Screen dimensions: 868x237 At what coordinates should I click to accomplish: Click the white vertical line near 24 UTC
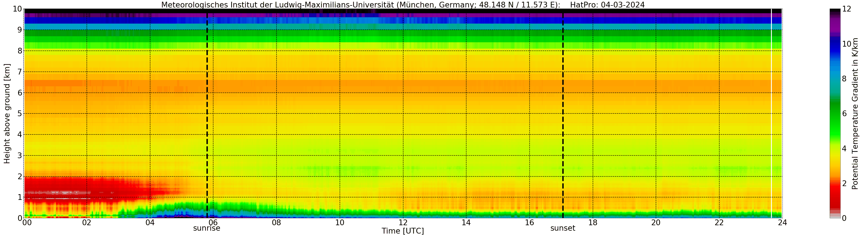click(x=771, y=113)
